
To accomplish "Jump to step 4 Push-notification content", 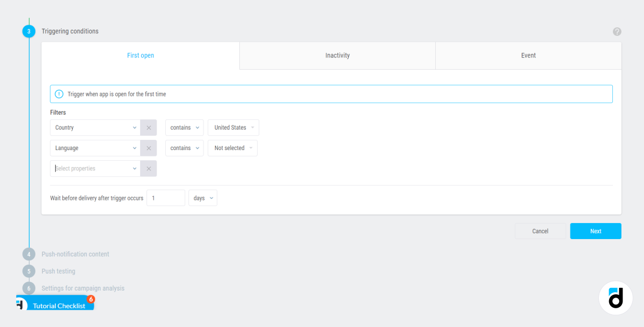I will point(75,254).
